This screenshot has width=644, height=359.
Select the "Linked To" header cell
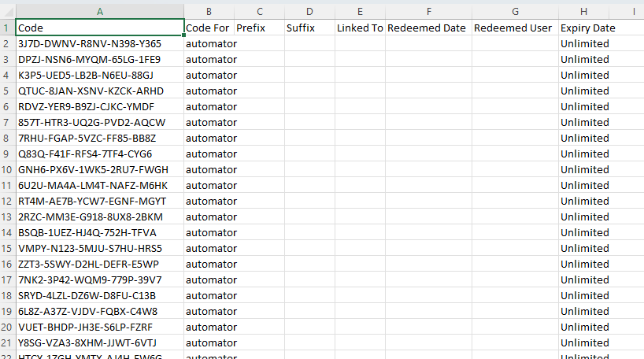pyautogui.click(x=360, y=28)
